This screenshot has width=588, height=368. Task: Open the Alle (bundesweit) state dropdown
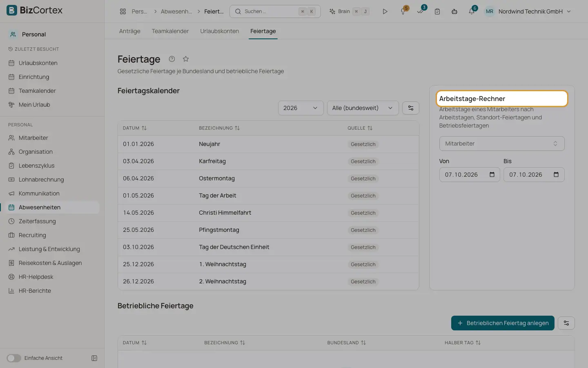click(x=363, y=108)
